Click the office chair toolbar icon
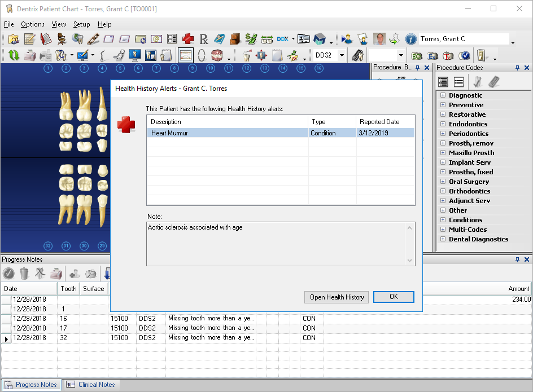The image size is (533, 392). (x=62, y=39)
